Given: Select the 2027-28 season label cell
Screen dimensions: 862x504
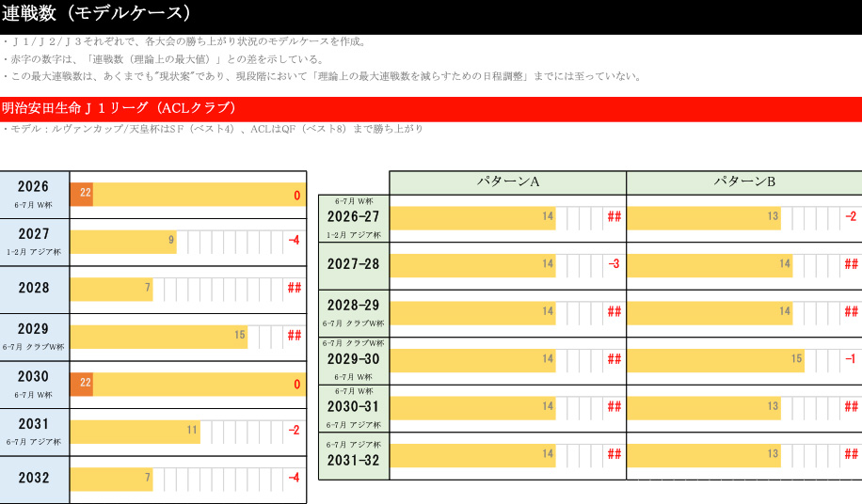Looking at the screenshot, I should tap(353, 265).
